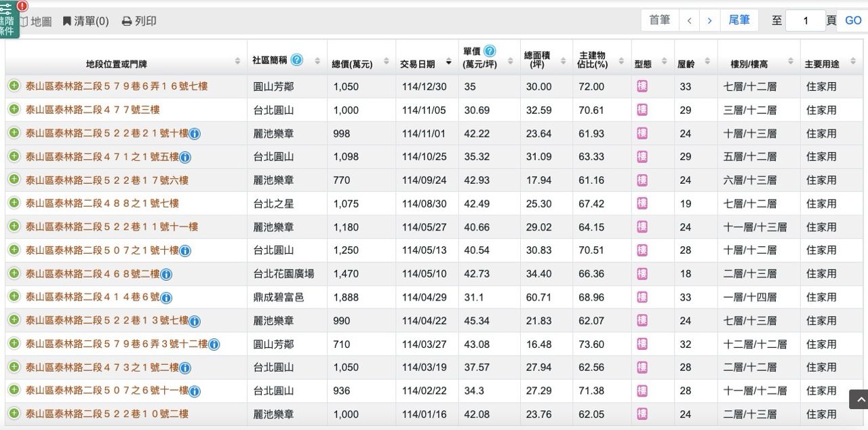The image size is (868, 430).
Task: Expand row for 泰林路二段579巷6弄16號七樓
Action: pyautogui.click(x=14, y=86)
